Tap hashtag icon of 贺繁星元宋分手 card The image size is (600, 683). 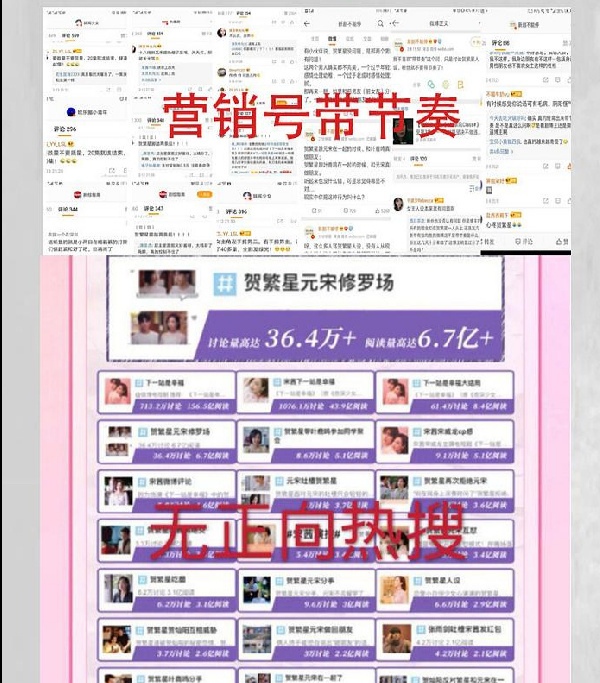279,581
